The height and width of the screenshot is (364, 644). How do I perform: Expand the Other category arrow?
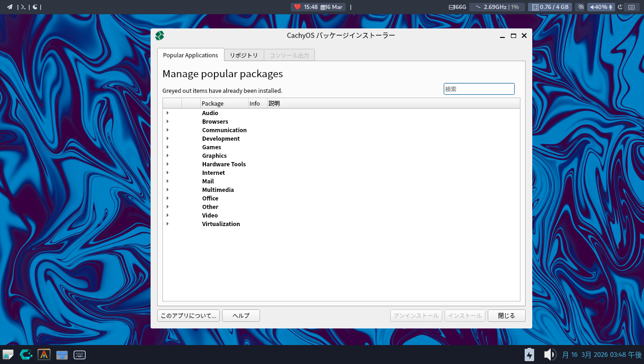point(168,207)
